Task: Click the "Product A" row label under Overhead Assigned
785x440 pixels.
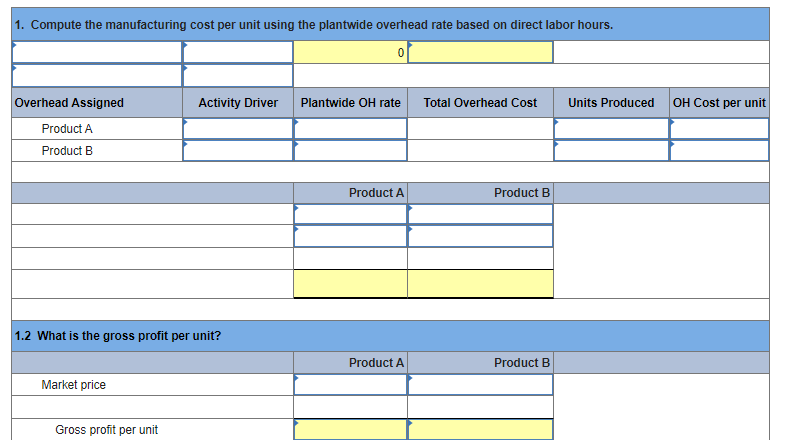Action: point(67,129)
